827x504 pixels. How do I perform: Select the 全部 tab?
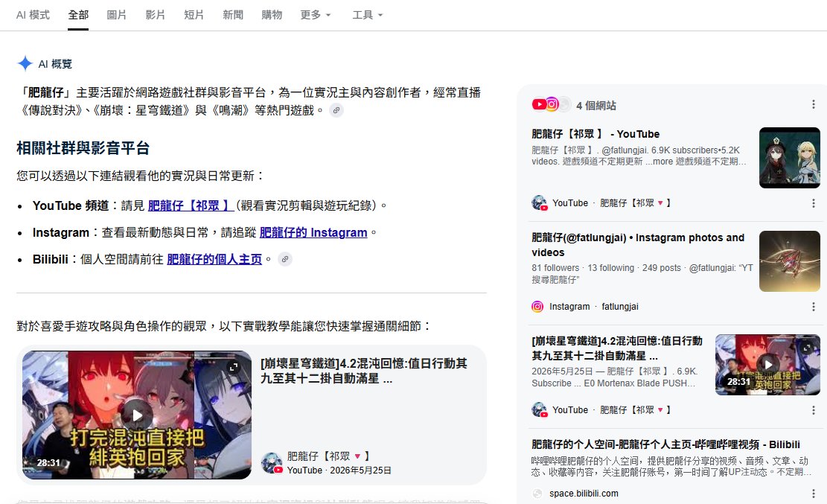pyautogui.click(x=78, y=15)
